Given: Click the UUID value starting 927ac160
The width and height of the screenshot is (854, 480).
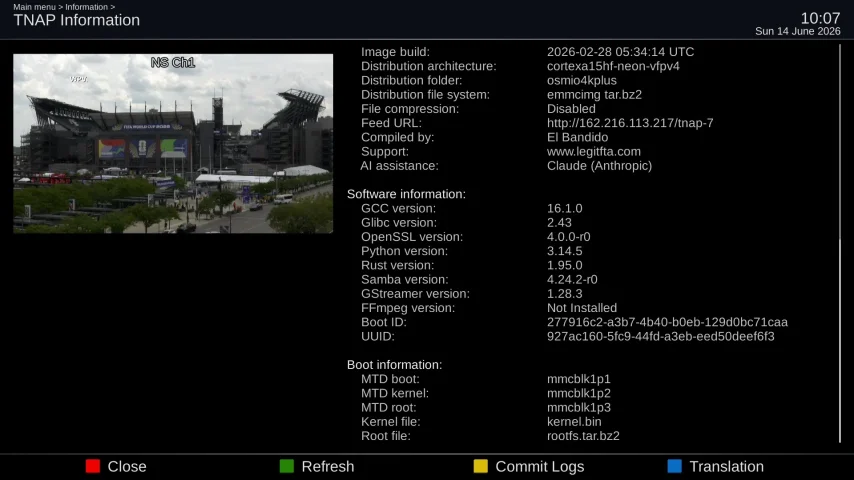Looking at the screenshot, I should (x=661, y=336).
